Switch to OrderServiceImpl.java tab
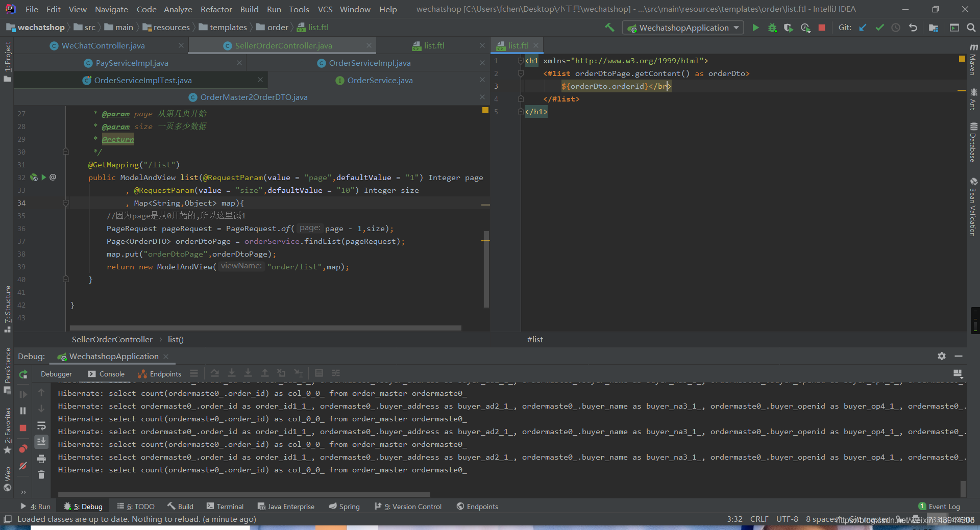 (370, 63)
